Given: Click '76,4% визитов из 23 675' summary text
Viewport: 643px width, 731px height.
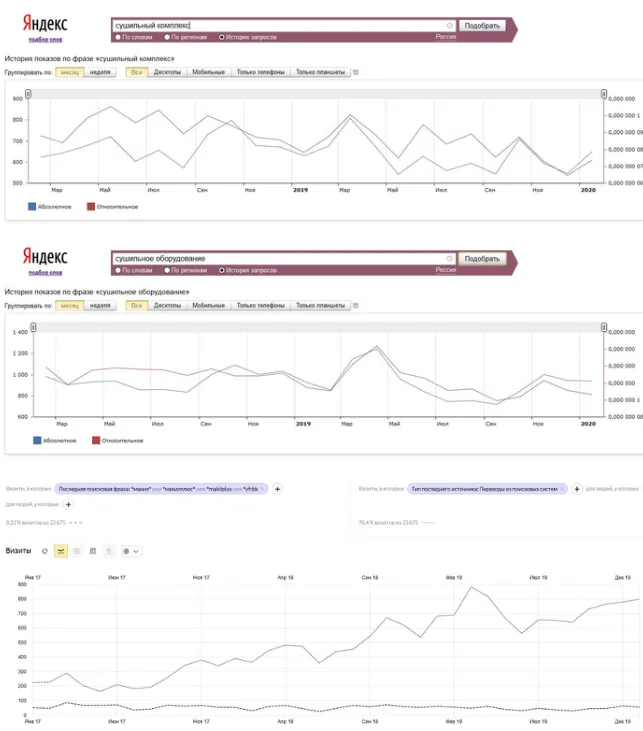Looking at the screenshot, I should [388, 523].
